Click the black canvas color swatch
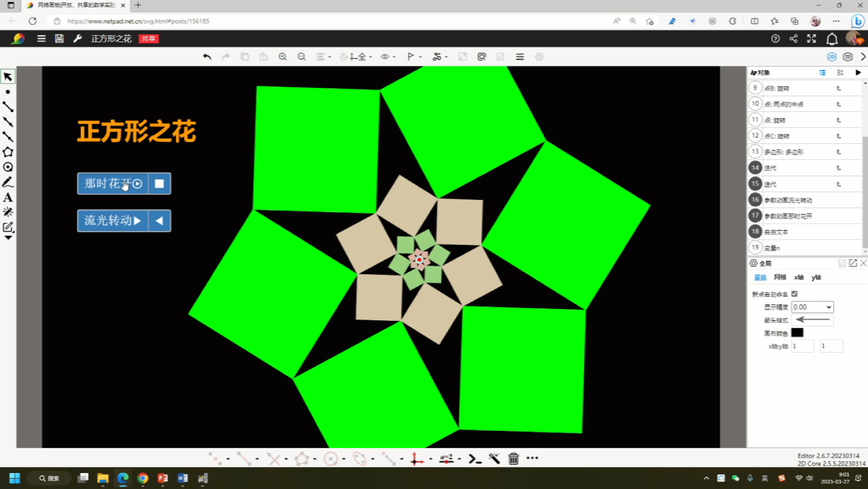Viewport: 868px width, 489px height. coord(798,333)
